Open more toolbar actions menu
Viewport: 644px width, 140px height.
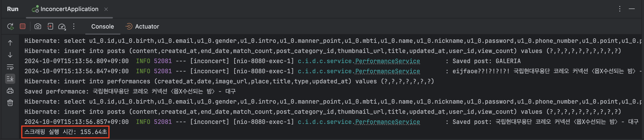click(x=74, y=26)
